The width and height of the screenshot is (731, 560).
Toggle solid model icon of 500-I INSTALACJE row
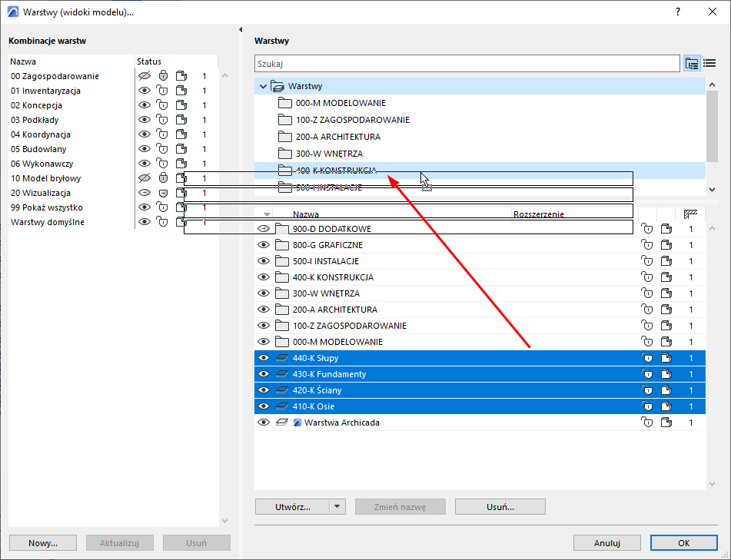pyautogui.click(x=666, y=261)
